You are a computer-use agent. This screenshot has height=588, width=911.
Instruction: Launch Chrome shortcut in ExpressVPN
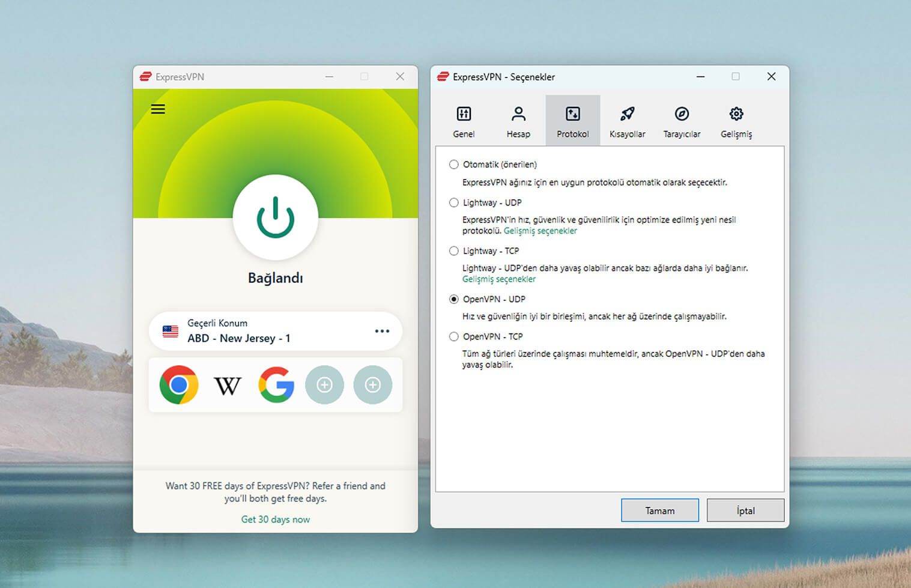coord(179,384)
